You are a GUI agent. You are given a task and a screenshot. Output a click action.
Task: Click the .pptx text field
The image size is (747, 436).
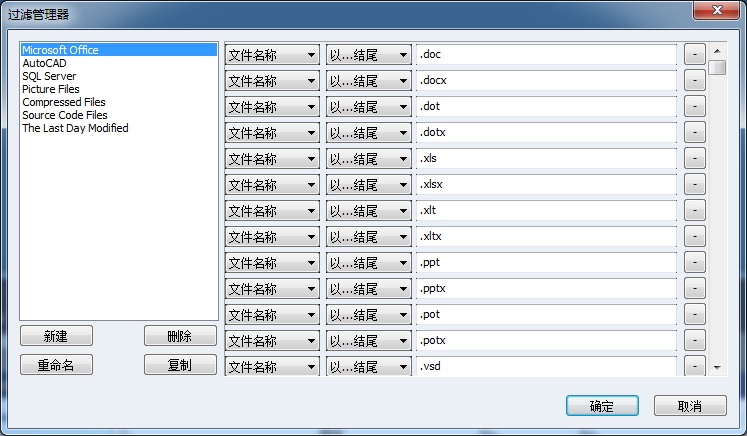click(x=546, y=288)
